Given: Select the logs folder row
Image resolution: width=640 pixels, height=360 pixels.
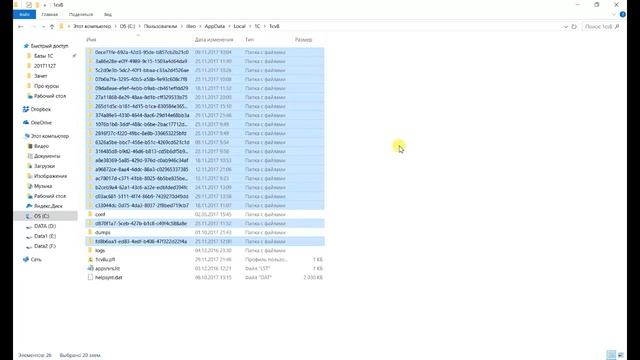Looking at the screenshot, I should [205, 250].
